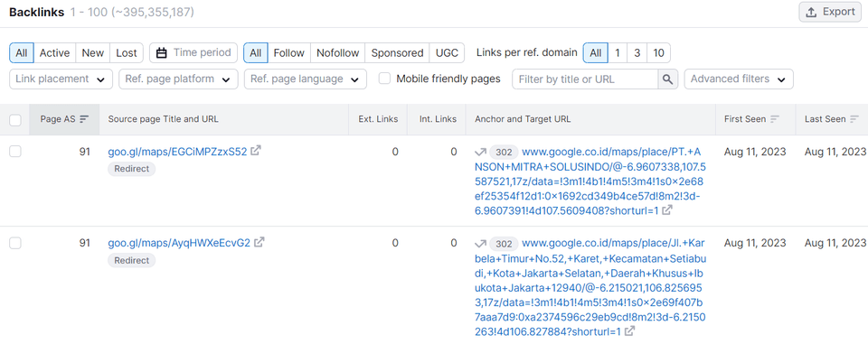Screen dimensions: 868x344
Task: Click the 302 badge in the Jl.+Karbela row
Action: click(504, 244)
